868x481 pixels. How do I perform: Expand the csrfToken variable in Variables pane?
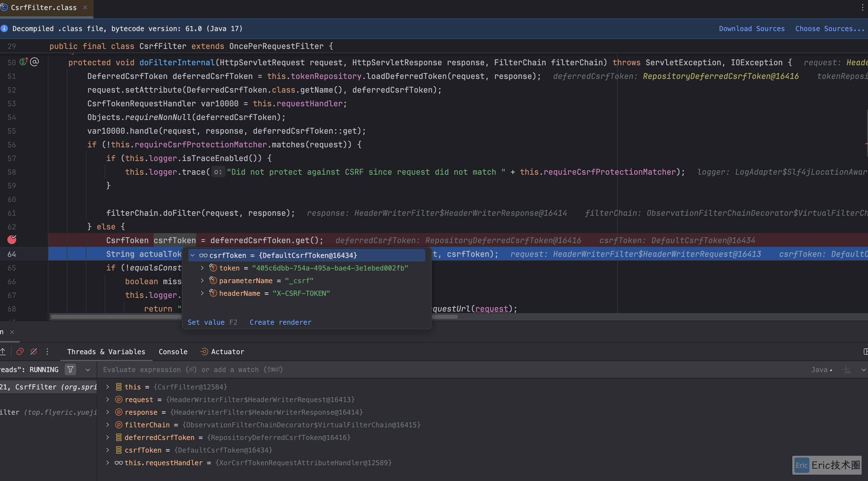click(108, 450)
